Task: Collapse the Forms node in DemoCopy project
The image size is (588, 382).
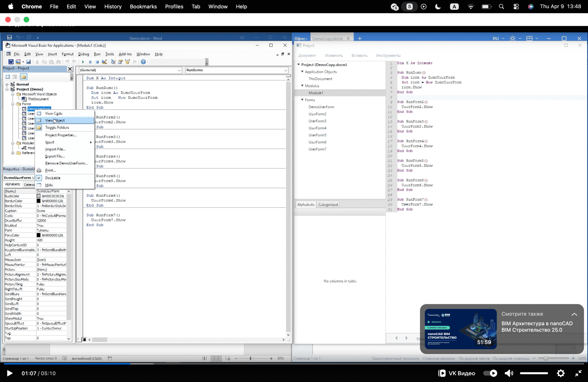Action: coord(302,100)
